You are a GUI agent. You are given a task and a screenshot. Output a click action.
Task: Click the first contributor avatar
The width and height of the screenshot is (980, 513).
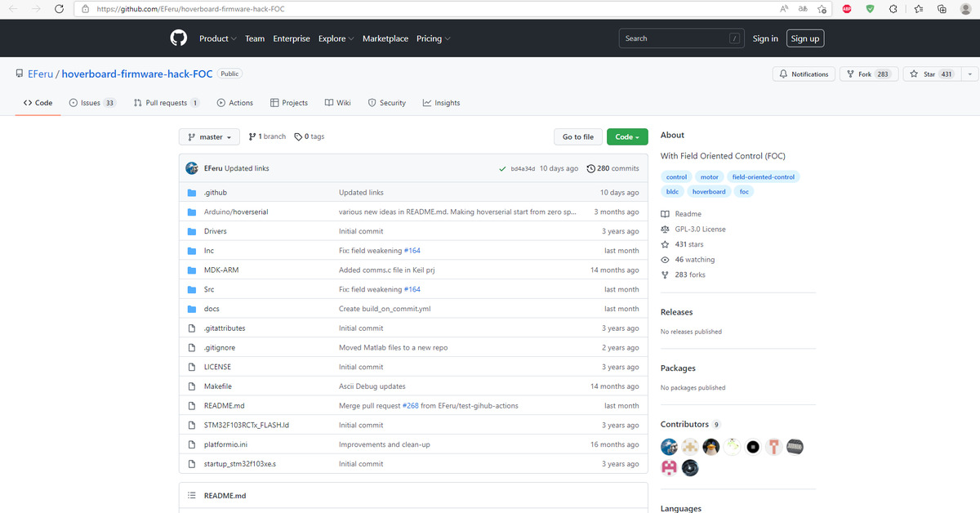(x=669, y=446)
